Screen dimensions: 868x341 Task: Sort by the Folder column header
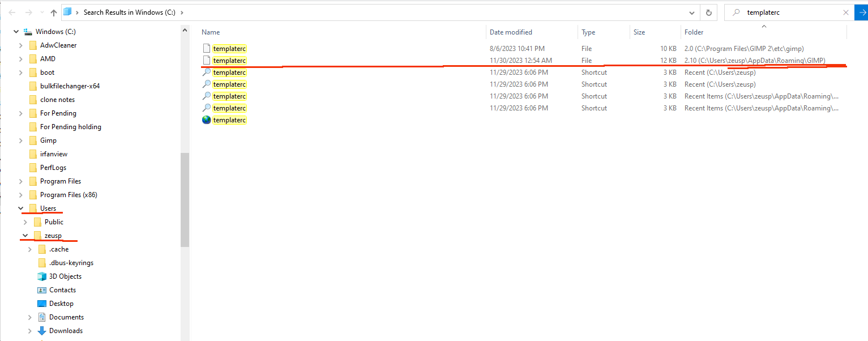[x=694, y=32]
